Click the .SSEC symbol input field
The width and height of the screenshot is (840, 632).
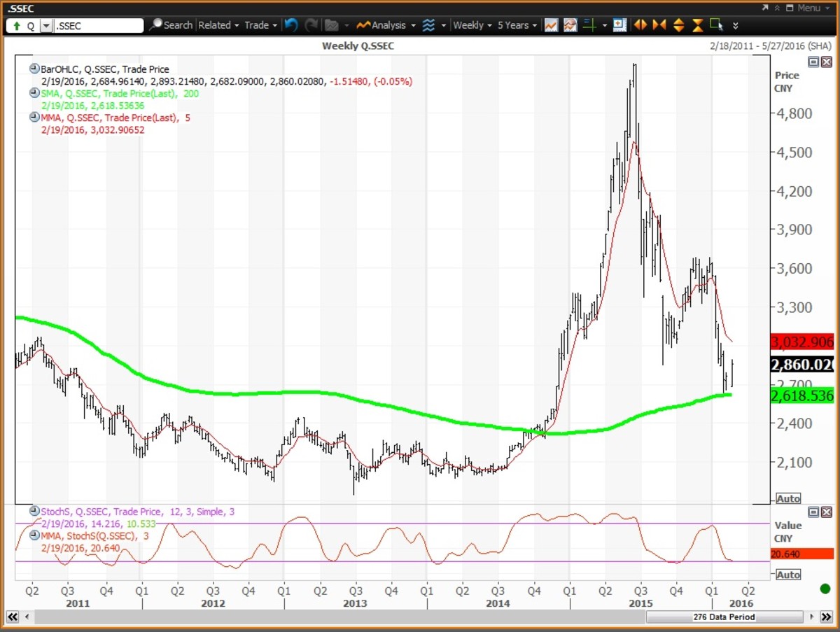pyautogui.click(x=98, y=26)
